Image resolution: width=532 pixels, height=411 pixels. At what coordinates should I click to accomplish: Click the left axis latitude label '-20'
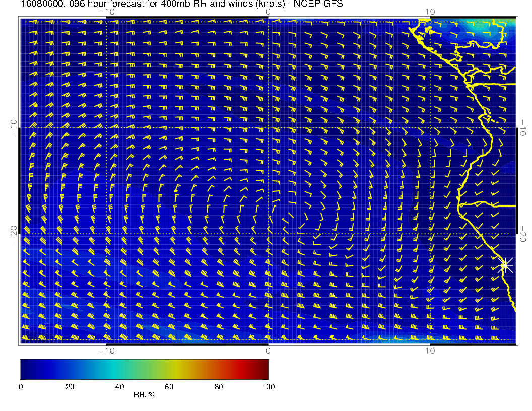click(14, 233)
